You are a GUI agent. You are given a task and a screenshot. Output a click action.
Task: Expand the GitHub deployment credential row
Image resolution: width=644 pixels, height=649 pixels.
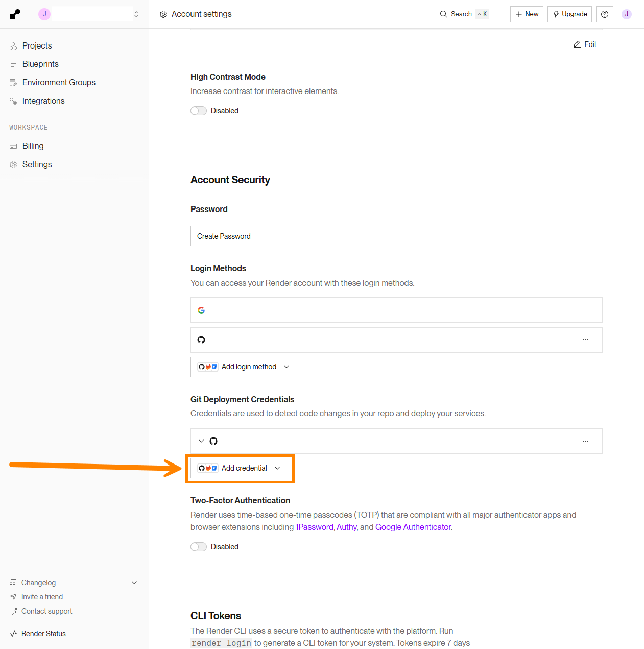click(201, 441)
